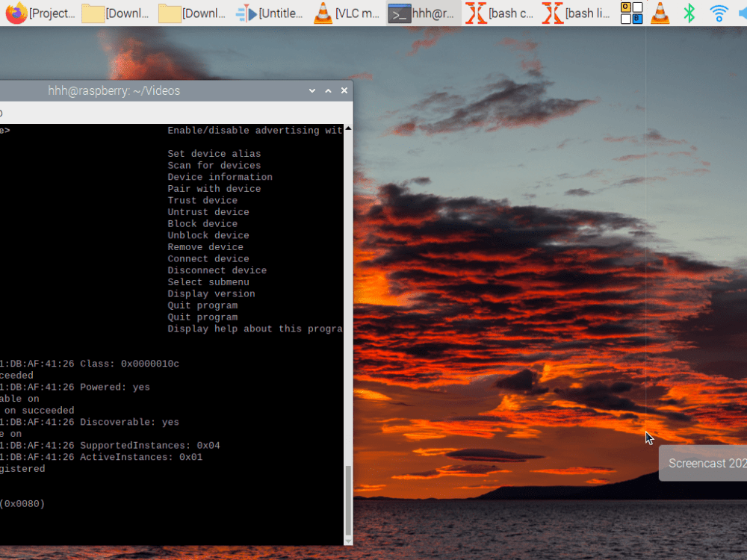Click the 'Scan for devices' line in terminal
This screenshot has height=560, width=747.
coord(214,165)
